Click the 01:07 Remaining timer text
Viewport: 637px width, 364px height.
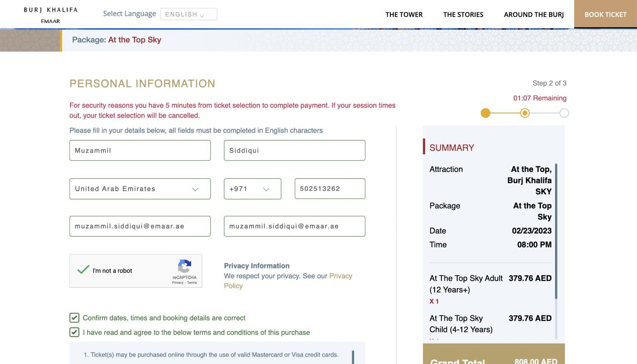pyautogui.click(x=540, y=98)
